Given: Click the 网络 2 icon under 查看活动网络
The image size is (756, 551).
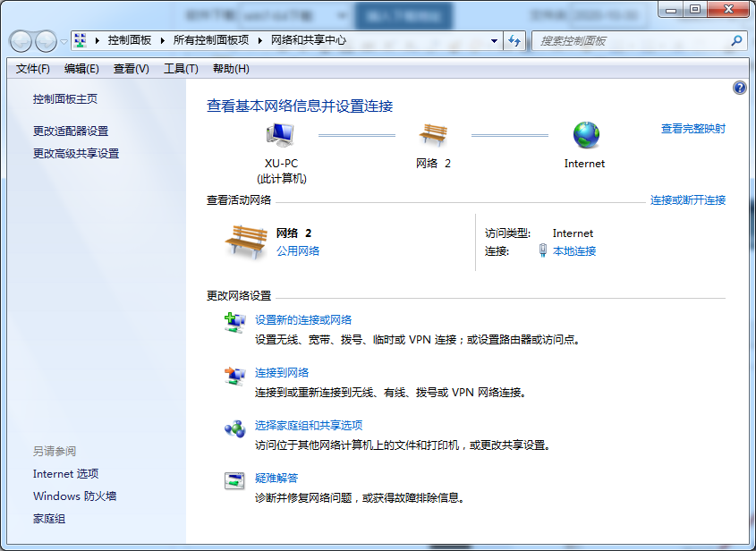Looking at the screenshot, I should click(246, 240).
